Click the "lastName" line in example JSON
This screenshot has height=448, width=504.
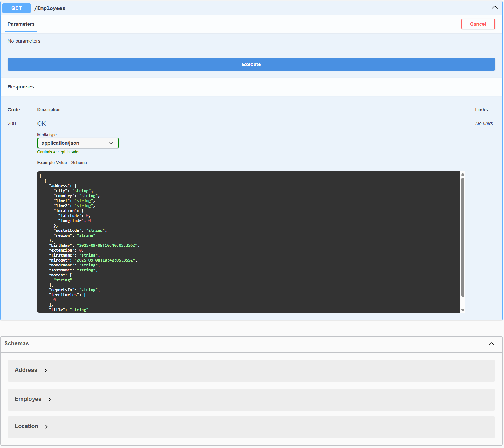pos(73,270)
